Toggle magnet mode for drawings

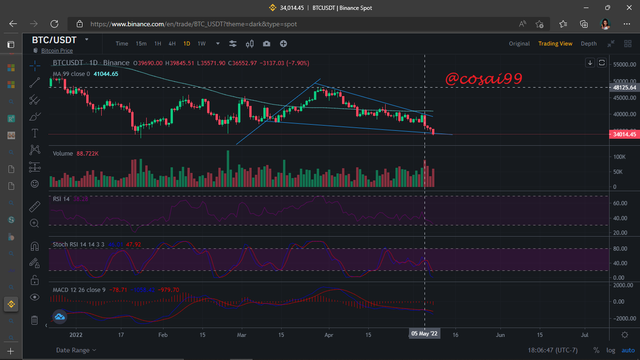point(35,246)
